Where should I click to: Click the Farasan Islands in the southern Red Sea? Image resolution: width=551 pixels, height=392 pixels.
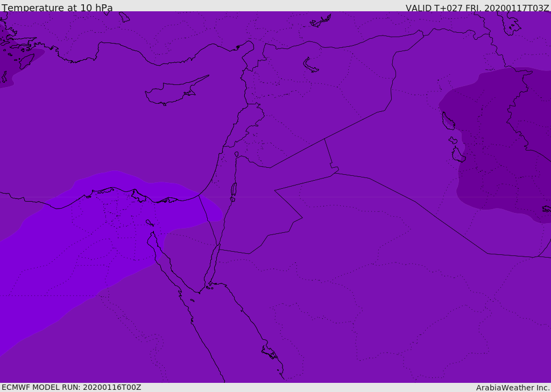click(x=269, y=352)
